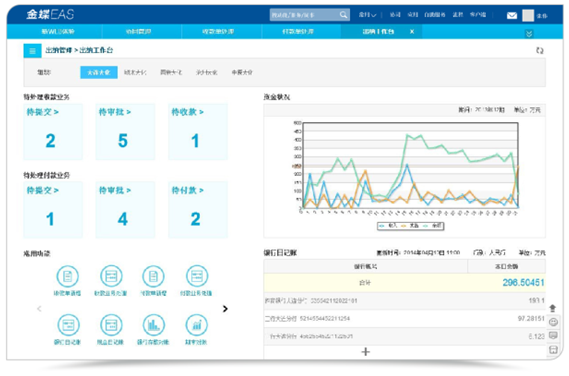Open the 收款单新增 shortcut icon

(67, 277)
